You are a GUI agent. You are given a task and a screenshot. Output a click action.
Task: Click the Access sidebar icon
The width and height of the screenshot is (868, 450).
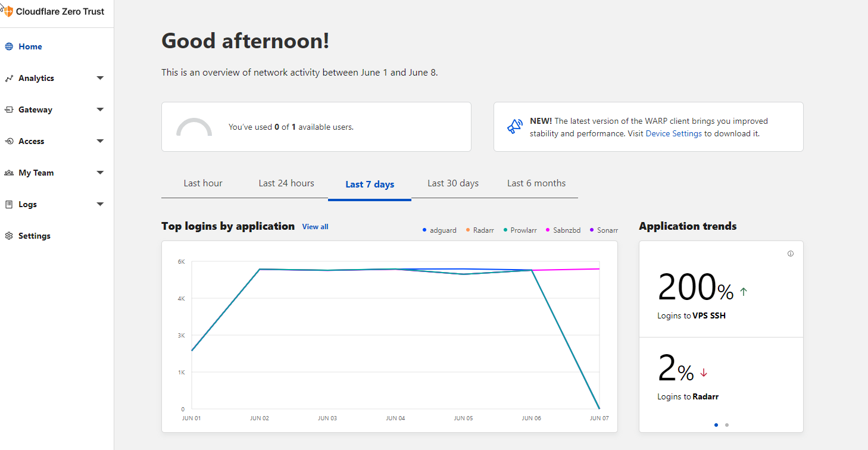tap(9, 141)
